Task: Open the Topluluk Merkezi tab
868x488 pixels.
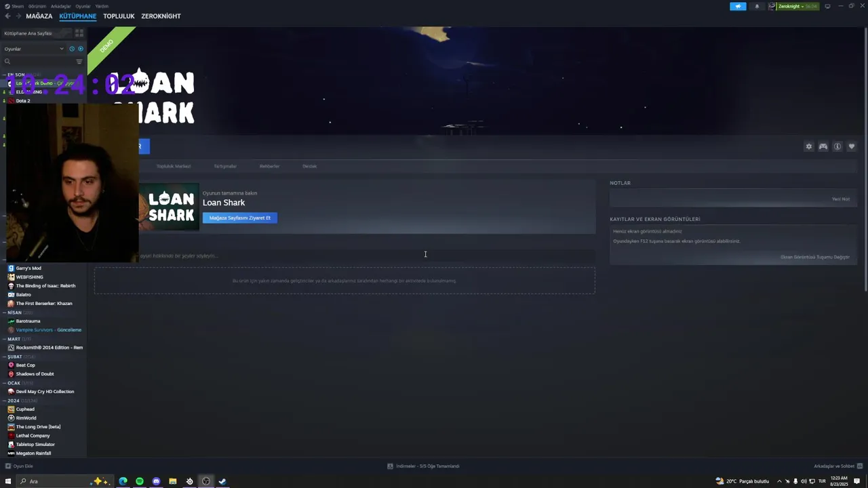Action: coord(174,166)
